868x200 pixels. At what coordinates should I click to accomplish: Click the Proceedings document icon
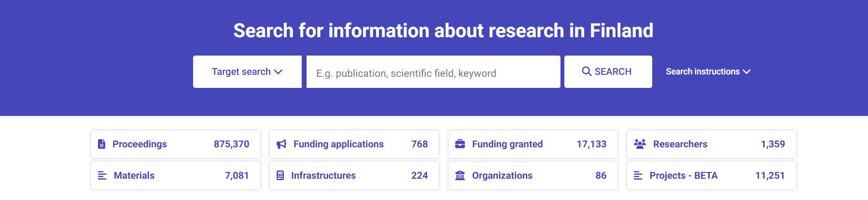coord(101,144)
